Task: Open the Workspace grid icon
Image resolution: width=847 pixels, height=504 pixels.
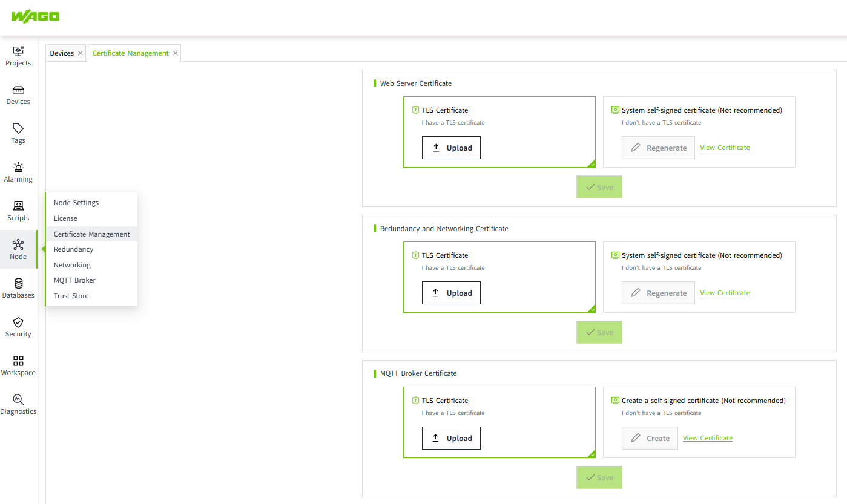Action: pos(18,362)
